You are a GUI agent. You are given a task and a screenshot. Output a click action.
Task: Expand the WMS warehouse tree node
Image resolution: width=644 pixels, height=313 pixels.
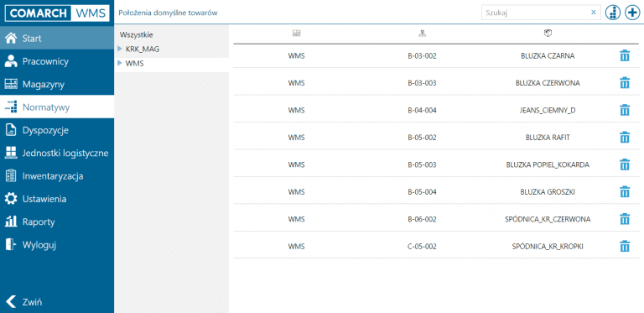[120, 63]
